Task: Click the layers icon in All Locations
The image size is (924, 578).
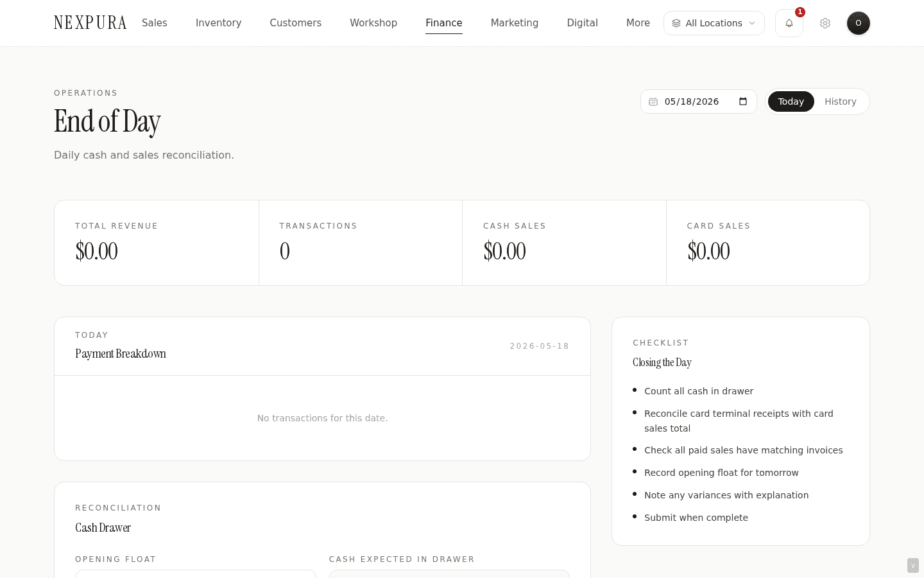Action: pyautogui.click(x=676, y=23)
